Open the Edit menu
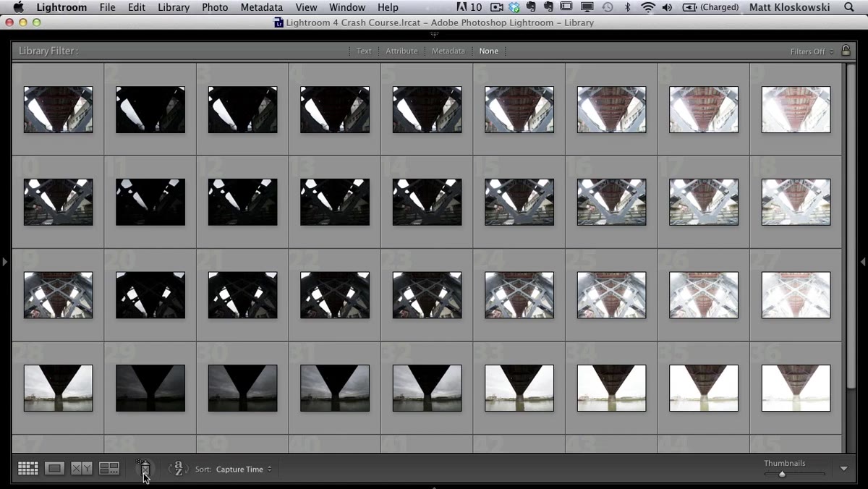This screenshot has height=489, width=868. [137, 7]
